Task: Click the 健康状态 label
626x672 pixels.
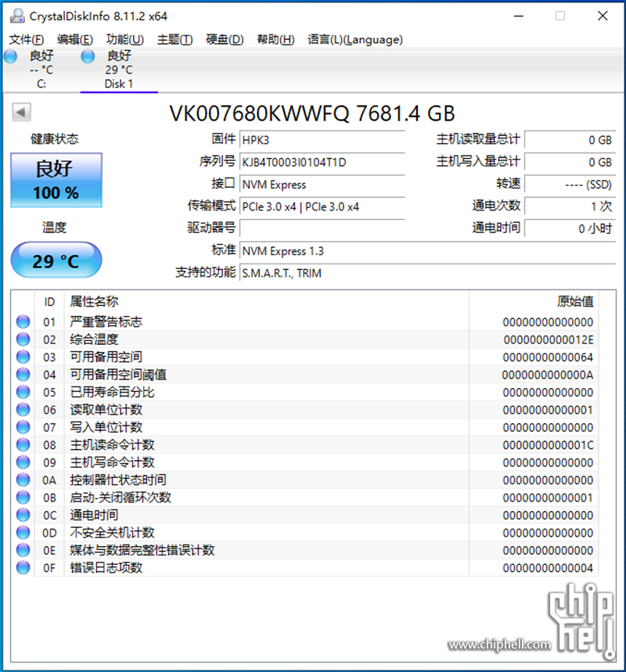Action: point(55,138)
